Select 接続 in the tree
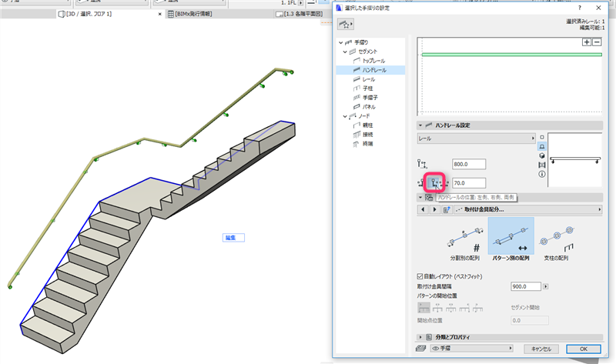This screenshot has width=616, height=364. click(368, 135)
